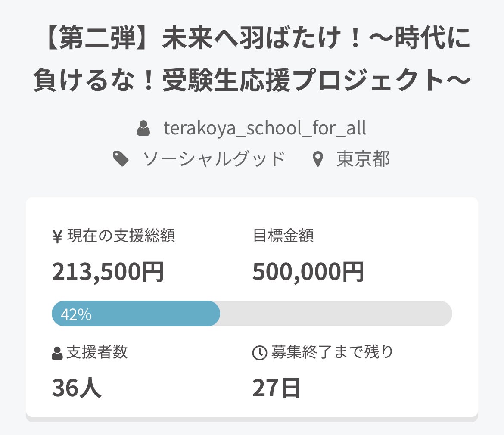Click the 現在の支援総額 label text

click(121, 236)
